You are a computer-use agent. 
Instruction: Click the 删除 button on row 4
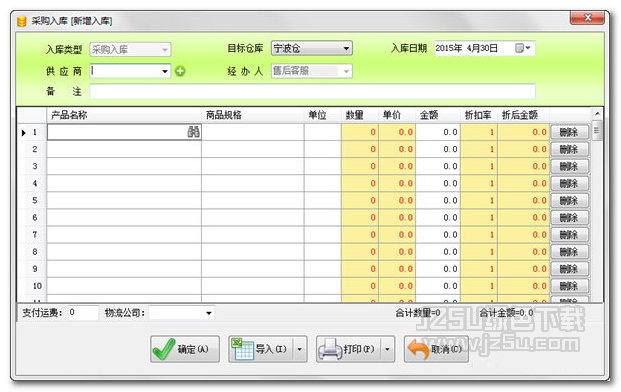(x=569, y=183)
